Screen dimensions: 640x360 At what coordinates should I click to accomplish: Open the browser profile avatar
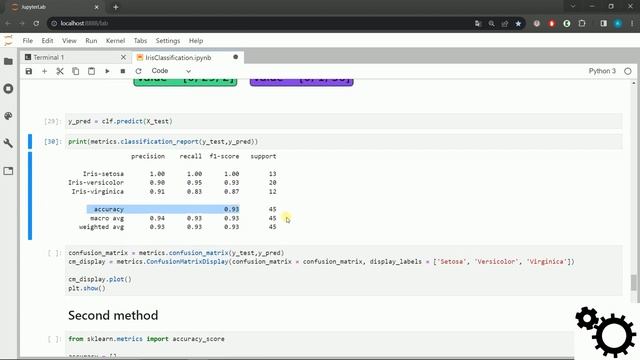(618, 24)
